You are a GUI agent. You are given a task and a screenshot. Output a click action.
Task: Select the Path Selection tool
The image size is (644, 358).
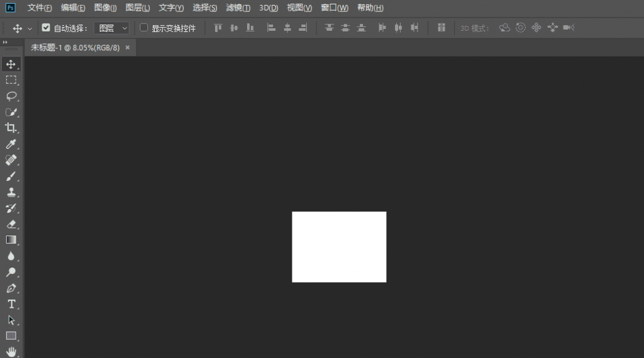click(11, 320)
